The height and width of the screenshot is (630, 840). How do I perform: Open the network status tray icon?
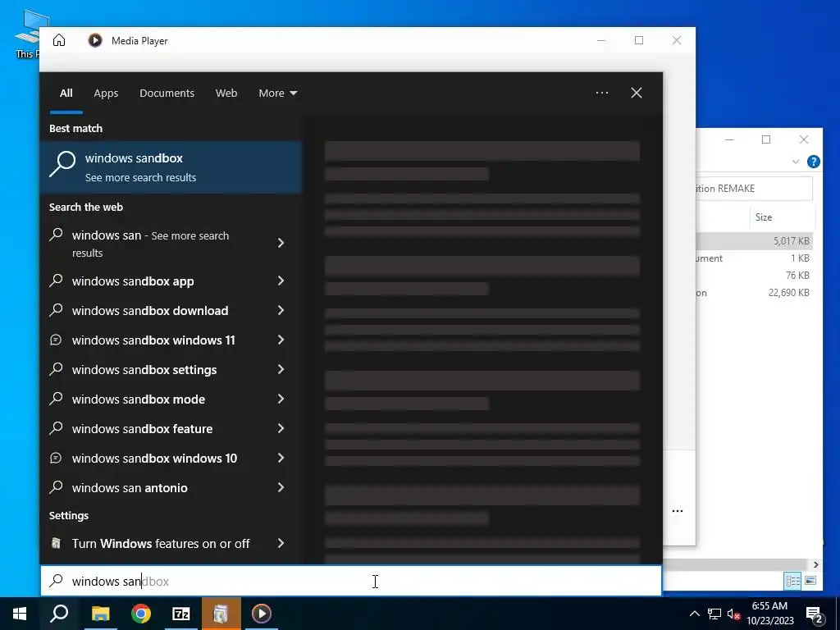point(714,614)
